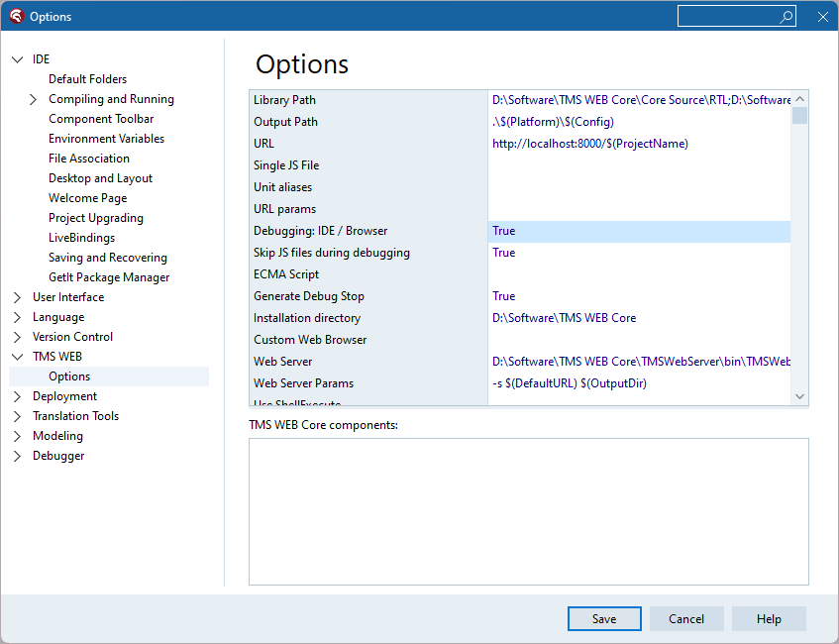Edit the URL value http://localhost:8000
Screen dimensions: 839x644
(x=639, y=144)
